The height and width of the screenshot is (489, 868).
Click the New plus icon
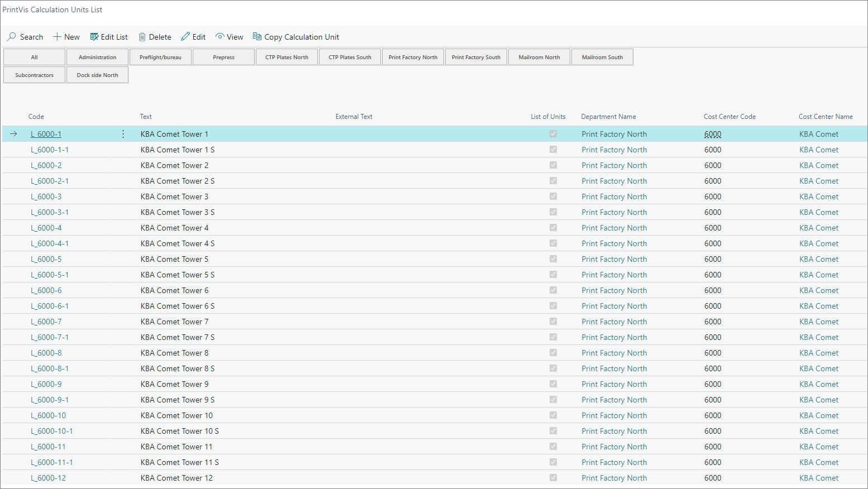click(57, 37)
